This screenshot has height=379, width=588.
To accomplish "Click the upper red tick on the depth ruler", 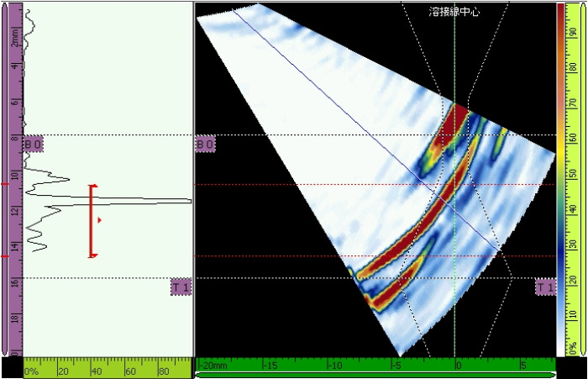I will [5, 184].
